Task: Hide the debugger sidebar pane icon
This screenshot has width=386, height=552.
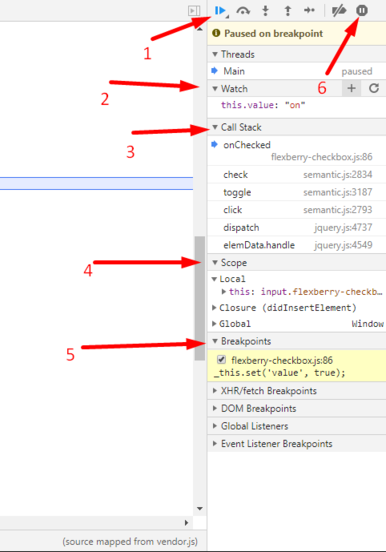Action: [194, 11]
